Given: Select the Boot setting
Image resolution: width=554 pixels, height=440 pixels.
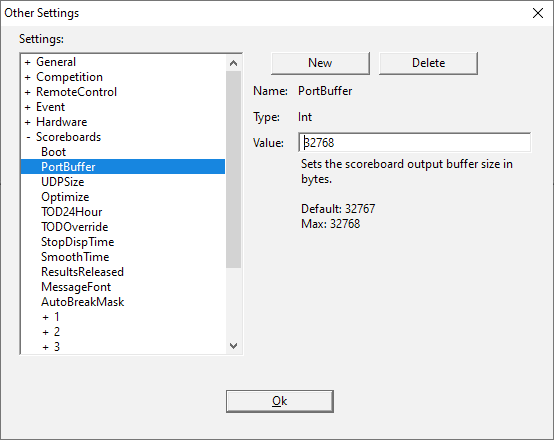Looking at the screenshot, I should [x=53, y=152].
